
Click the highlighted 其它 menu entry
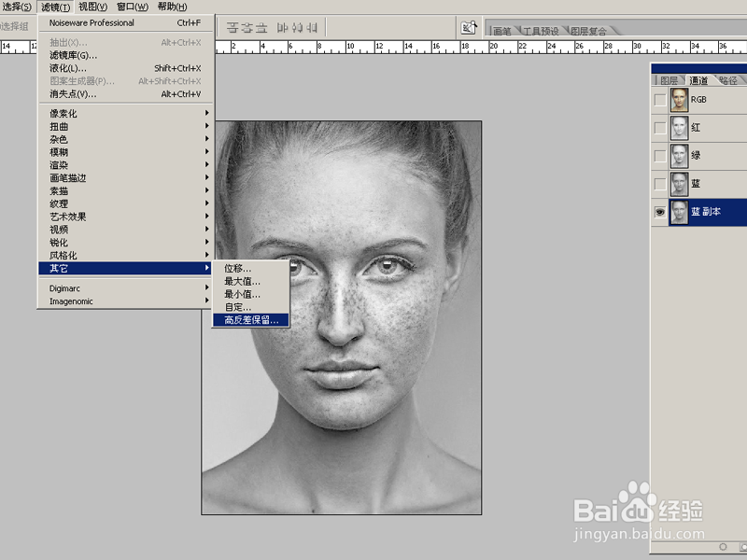click(126, 268)
